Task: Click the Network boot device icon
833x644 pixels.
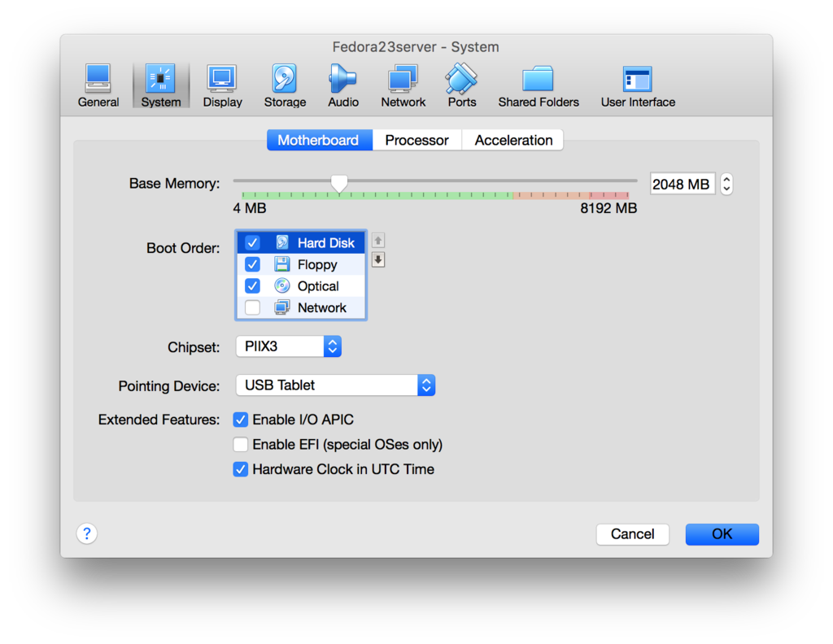Action: [282, 307]
